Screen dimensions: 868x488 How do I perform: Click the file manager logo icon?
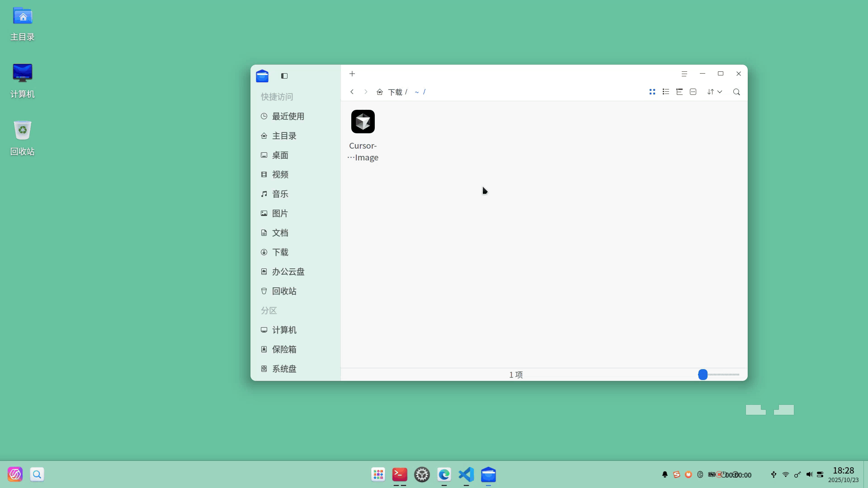pyautogui.click(x=262, y=76)
